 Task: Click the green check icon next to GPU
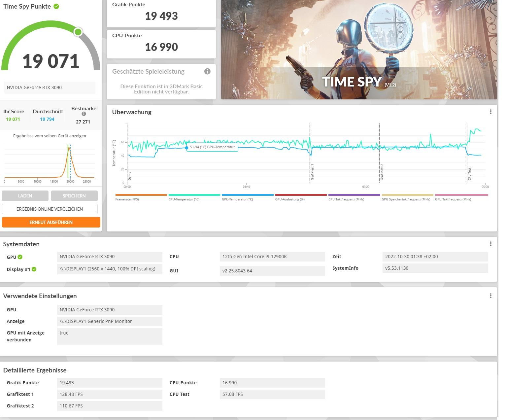pyautogui.click(x=20, y=257)
